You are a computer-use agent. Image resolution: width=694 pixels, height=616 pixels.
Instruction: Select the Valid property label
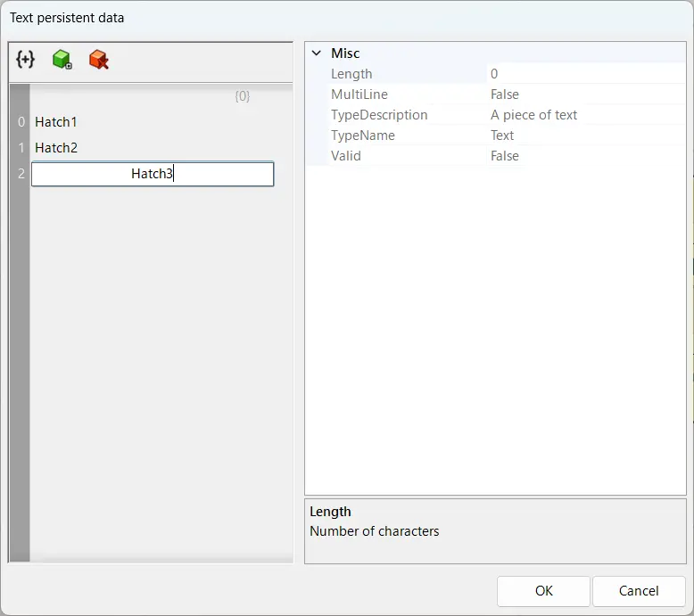coord(346,156)
